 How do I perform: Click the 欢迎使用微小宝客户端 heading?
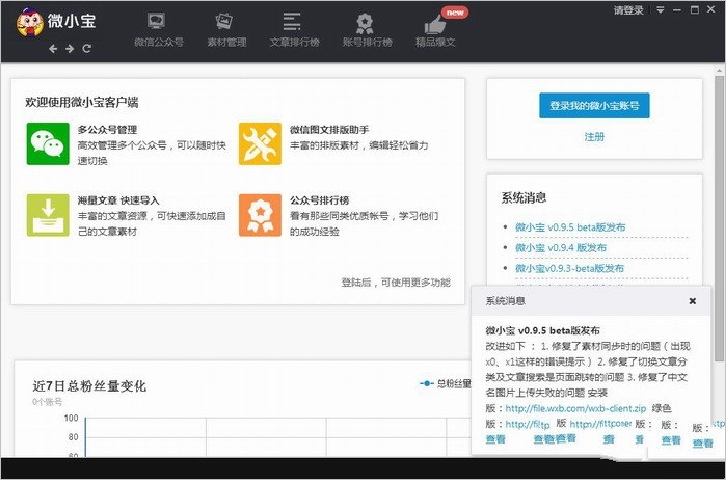81,102
